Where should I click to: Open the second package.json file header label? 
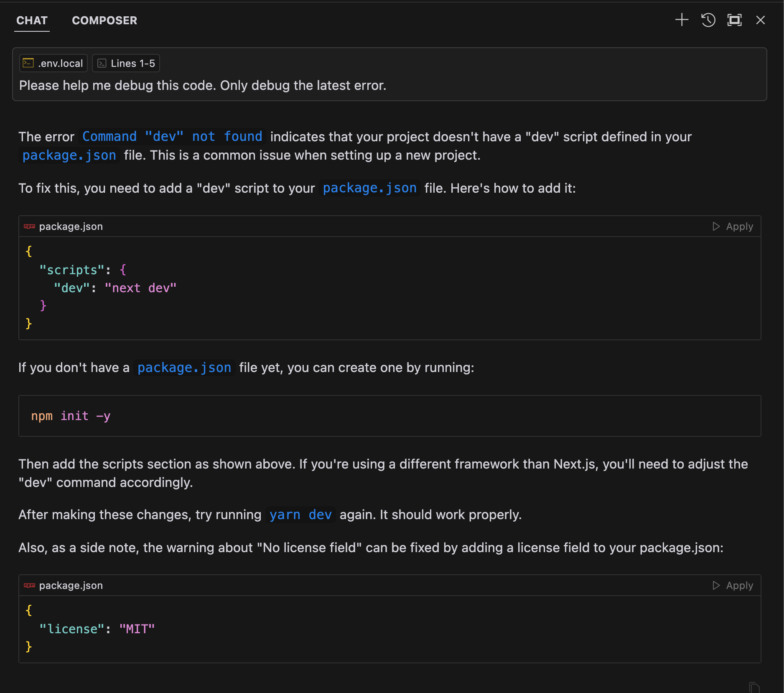(x=71, y=586)
